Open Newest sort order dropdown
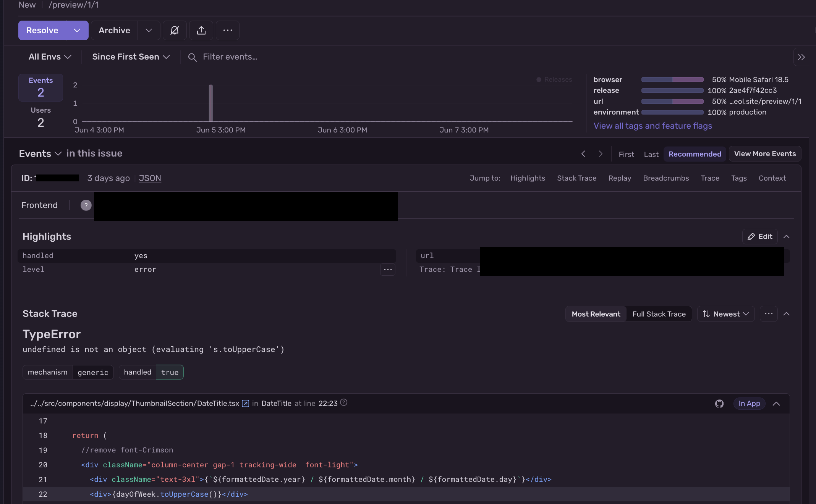 coord(726,314)
